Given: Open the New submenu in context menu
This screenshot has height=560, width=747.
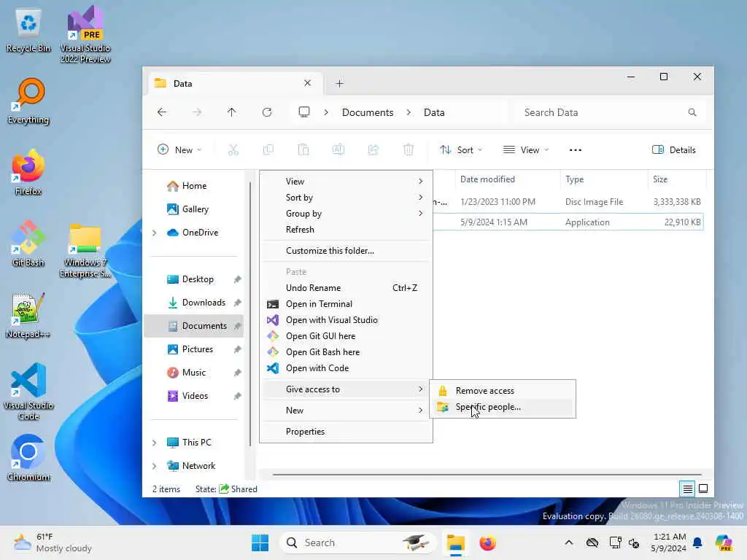Looking at the screenshot, I should click(346, 411).
